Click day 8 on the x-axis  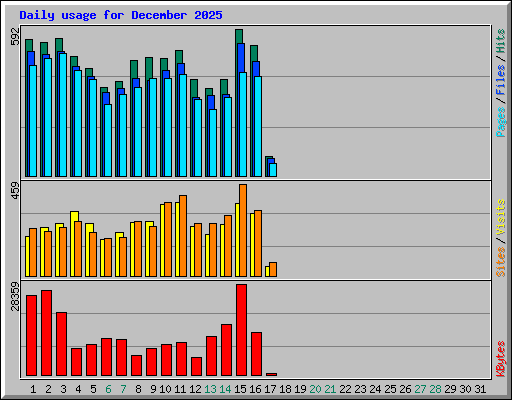click(x=138, y=389)
